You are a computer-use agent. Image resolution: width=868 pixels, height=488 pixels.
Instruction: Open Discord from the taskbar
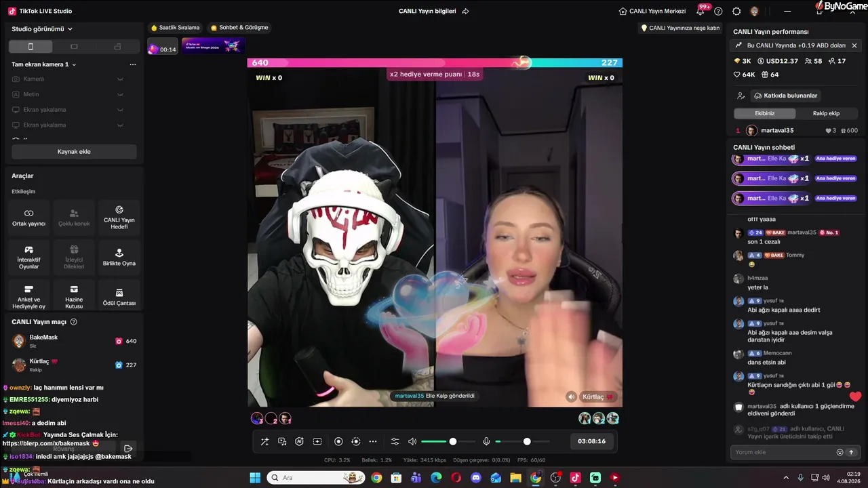point(476,478)
